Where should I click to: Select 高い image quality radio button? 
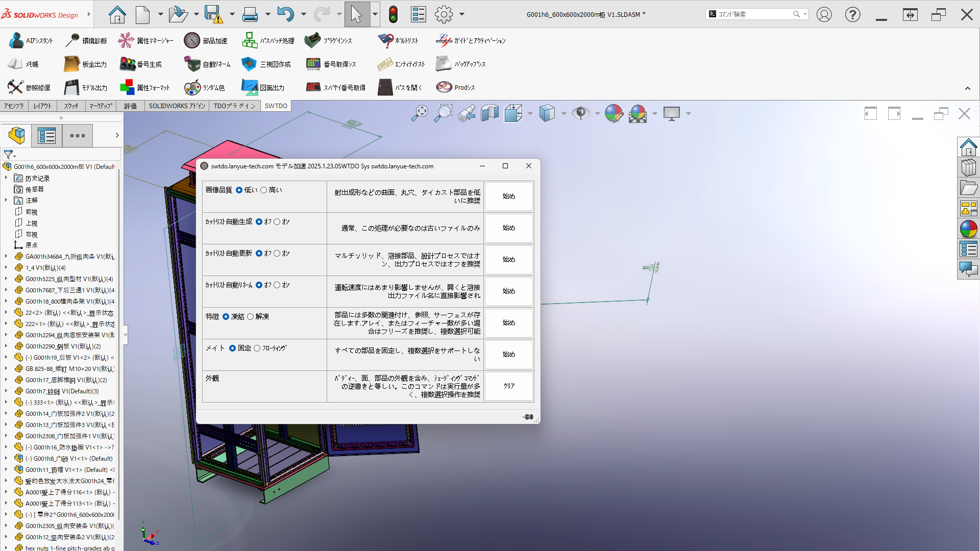(x=264, y=190)
